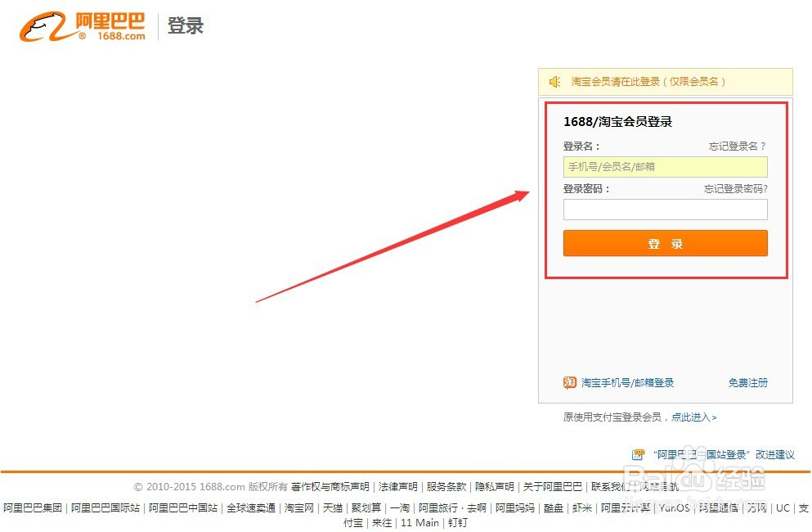
Task: Visit 阿里巴巴中国站 from the footer
Action: pos(183,507)
